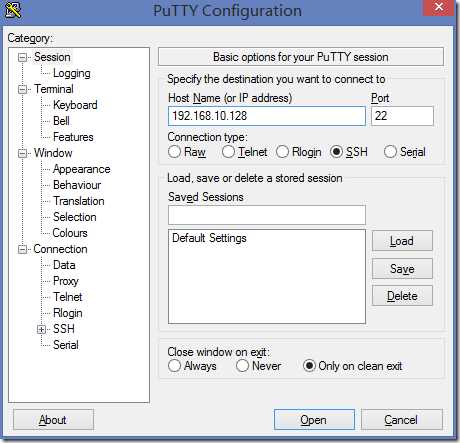Load the selected saved session

pos(402,241)
